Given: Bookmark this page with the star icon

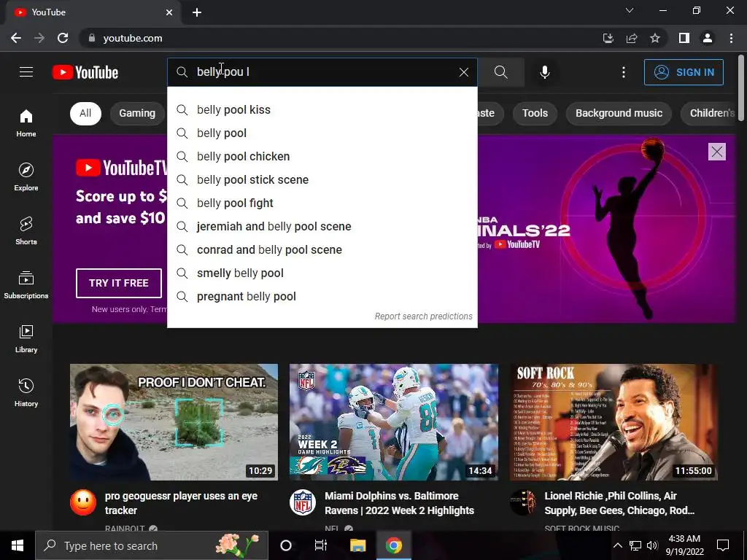Looking at the screenshot, I should click(x=655, y=38).
